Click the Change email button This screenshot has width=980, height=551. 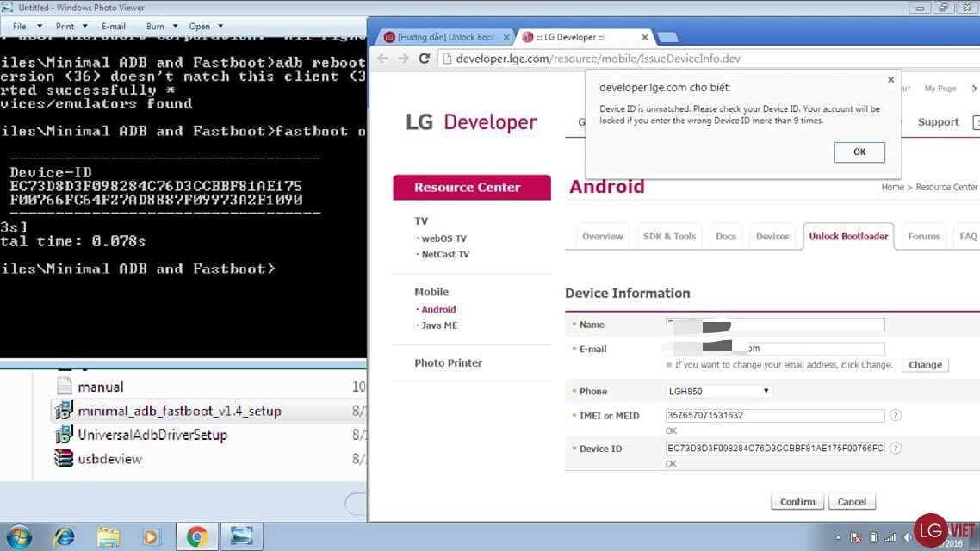pos(925,365)
